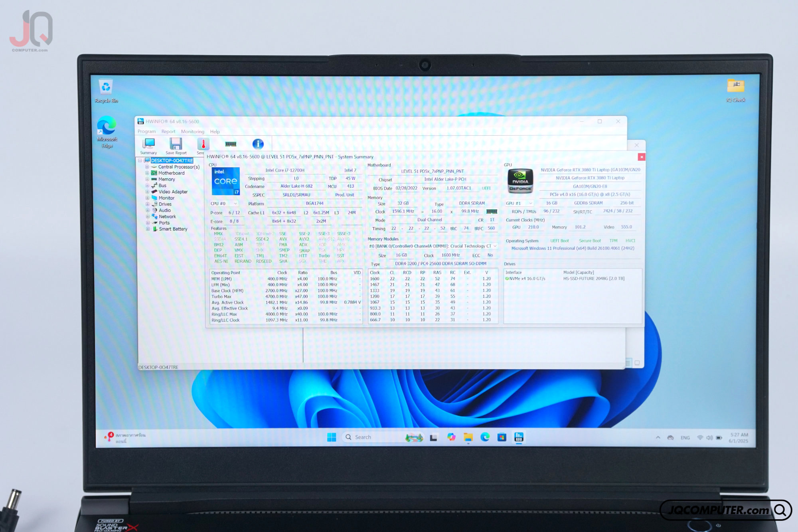Open Microsoft Store from the taskbar

pos(502,437)
